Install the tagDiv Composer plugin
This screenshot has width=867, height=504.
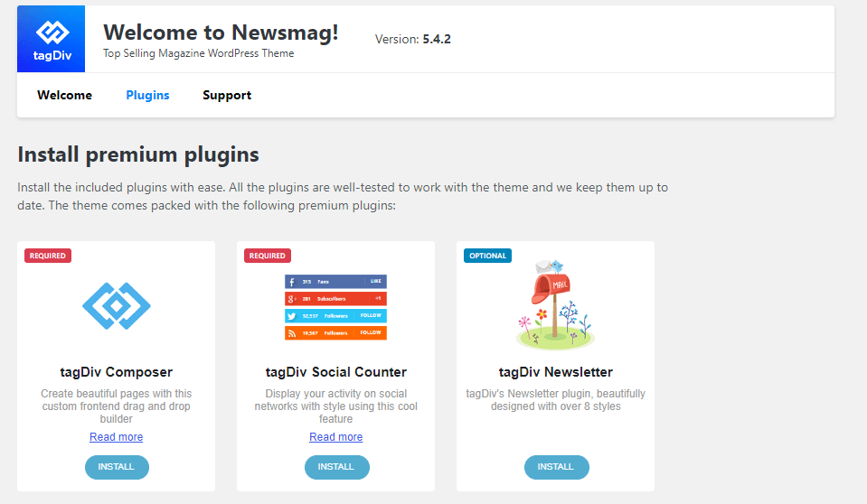(x=117, y=467)
